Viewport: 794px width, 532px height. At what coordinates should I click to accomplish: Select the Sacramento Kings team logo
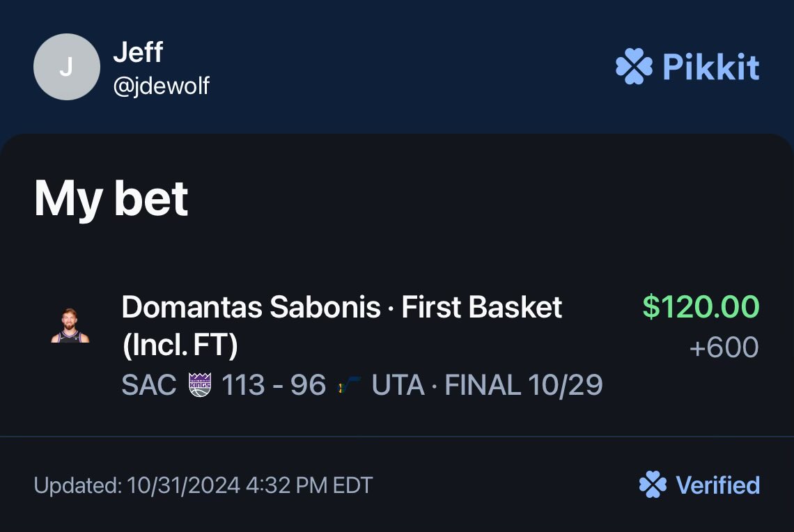click(199, 384)
